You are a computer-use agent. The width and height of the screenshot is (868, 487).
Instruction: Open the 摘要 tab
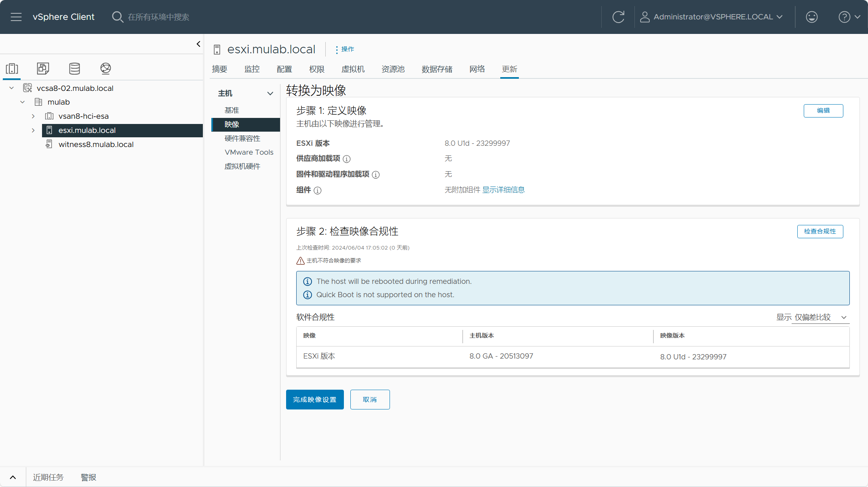[x=220, y=69]
